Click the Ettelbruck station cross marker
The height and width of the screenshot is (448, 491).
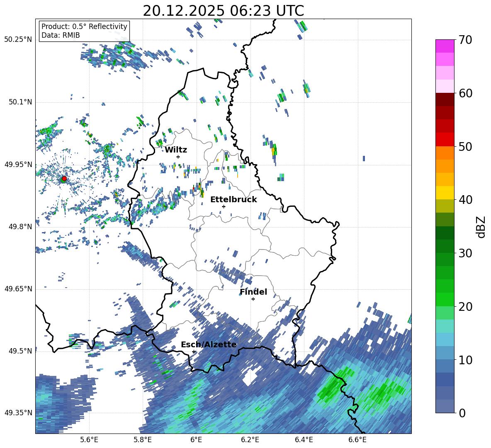224,206
